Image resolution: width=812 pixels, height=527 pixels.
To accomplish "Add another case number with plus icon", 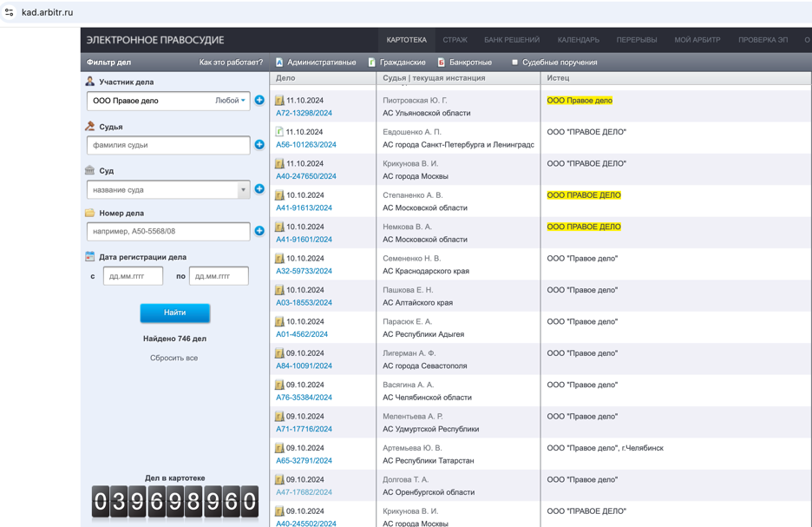I will [x=259, y=231].
